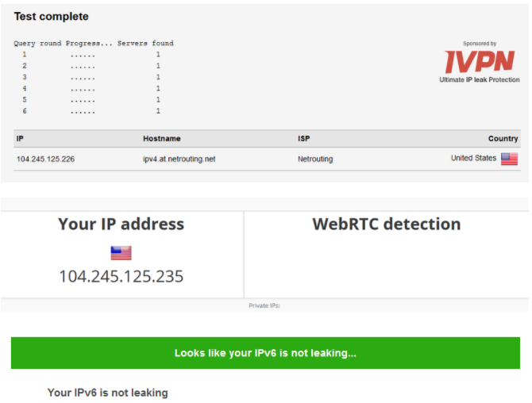
Task: Click the Country column header
Action: (503, 138)
